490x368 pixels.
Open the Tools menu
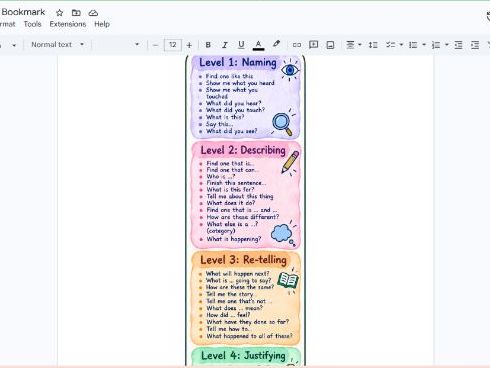pos(32,24)
